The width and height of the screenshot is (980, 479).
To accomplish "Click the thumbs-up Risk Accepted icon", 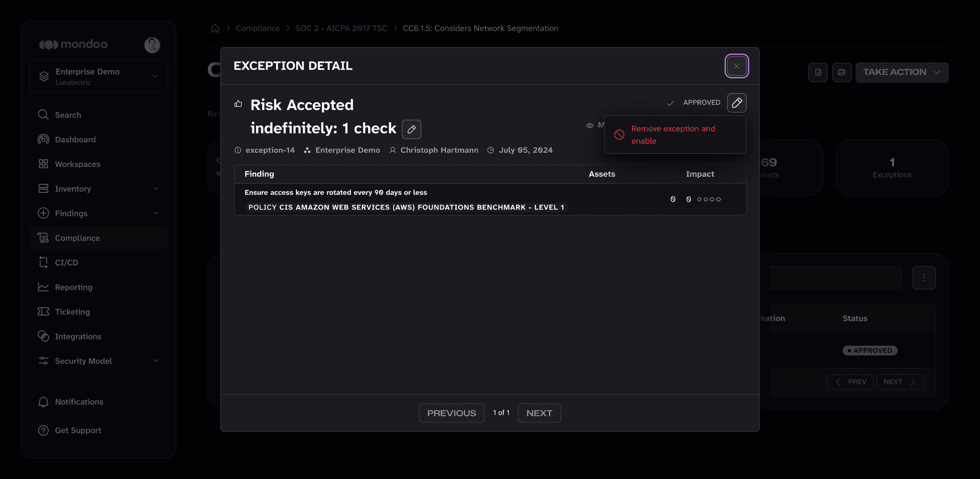I will point(238,104).
